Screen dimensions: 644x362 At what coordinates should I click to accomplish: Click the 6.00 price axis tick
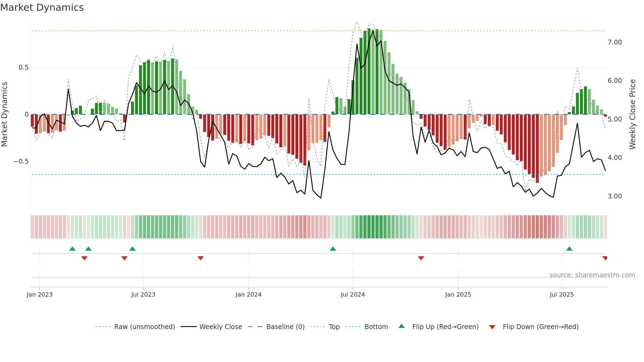coord(615,81)
